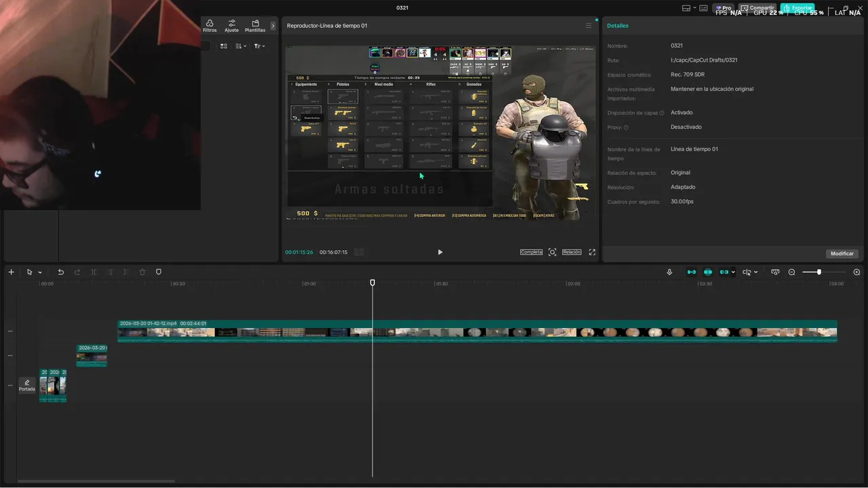The width and height of the screenshot is (868, 488).
Task: Click the Compartir button
Action: (x=757, y=8)
